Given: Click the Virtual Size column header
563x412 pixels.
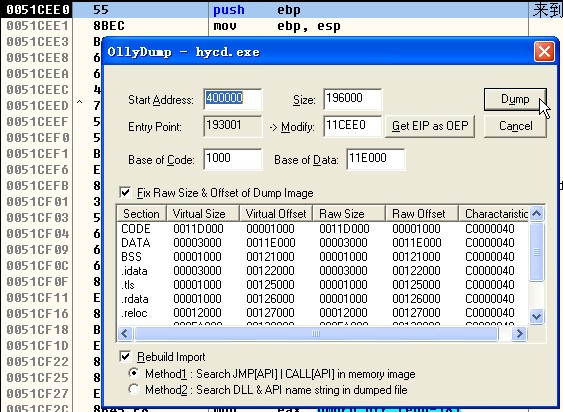Looking at the screenshot, I should click(203, 214).
